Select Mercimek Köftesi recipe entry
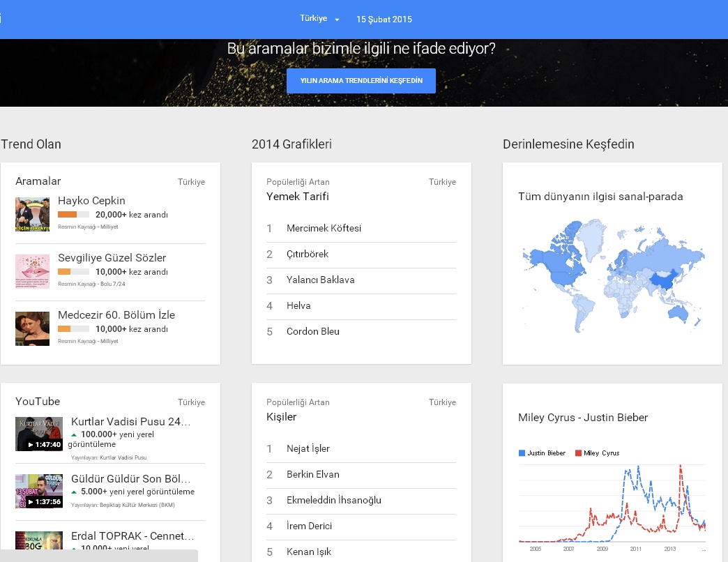This screenshot has width=728, height=562. click(324, 228)
